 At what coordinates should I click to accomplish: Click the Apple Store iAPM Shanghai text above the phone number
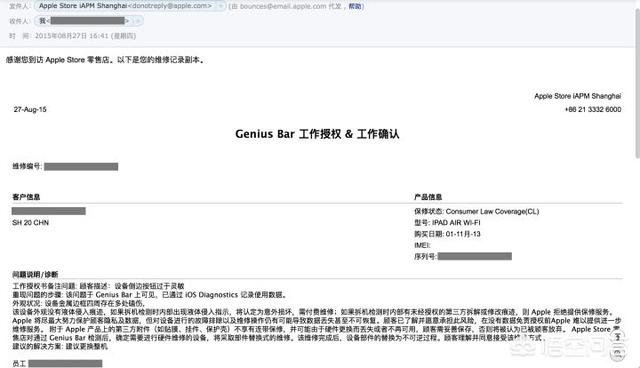click(x=578, y=96)
